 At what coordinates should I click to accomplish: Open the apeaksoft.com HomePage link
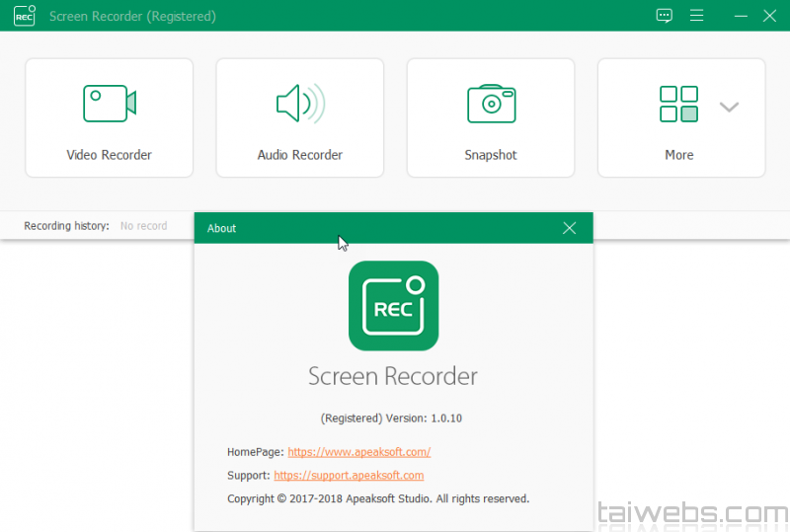pyautogui.click(x=358, y=452)
